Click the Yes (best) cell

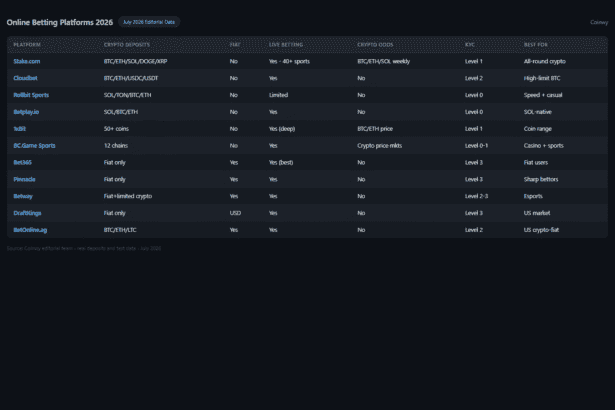point(281,162)
